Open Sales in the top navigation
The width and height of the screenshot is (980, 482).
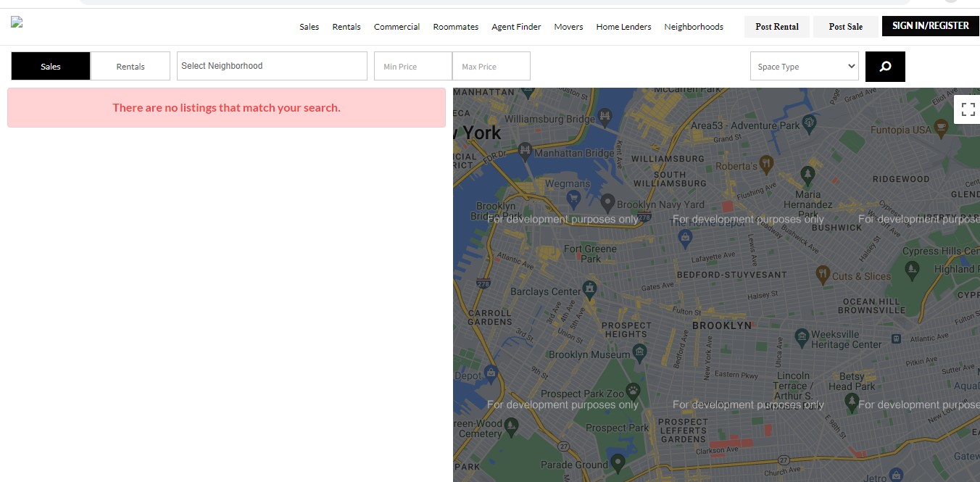[310, 27]
